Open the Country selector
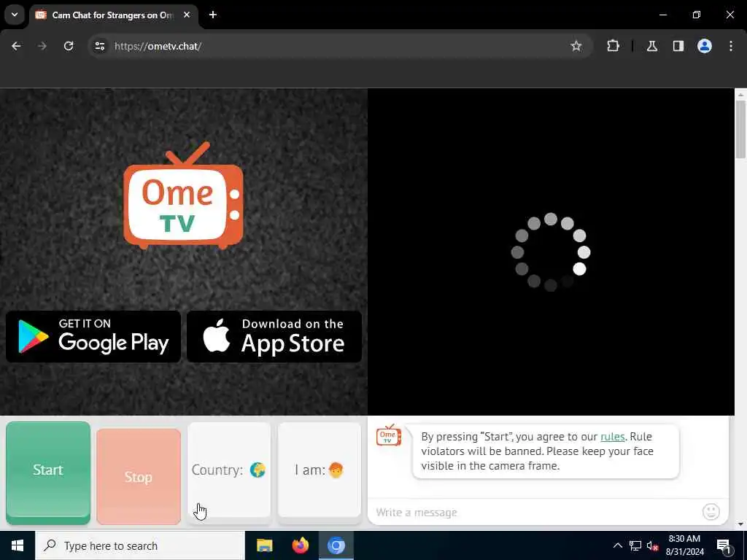 tap(229, 472)
